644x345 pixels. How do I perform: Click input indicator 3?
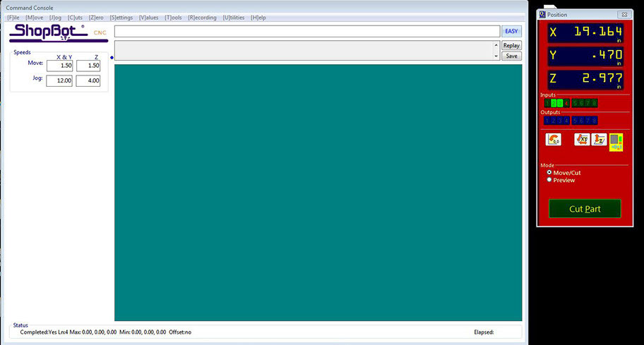tap(560, 103)
